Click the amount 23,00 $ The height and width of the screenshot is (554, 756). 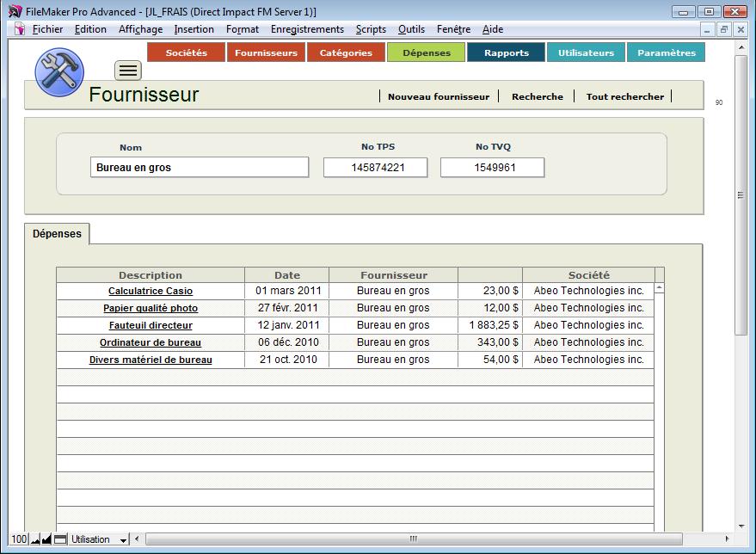click(x=501, y=290)
